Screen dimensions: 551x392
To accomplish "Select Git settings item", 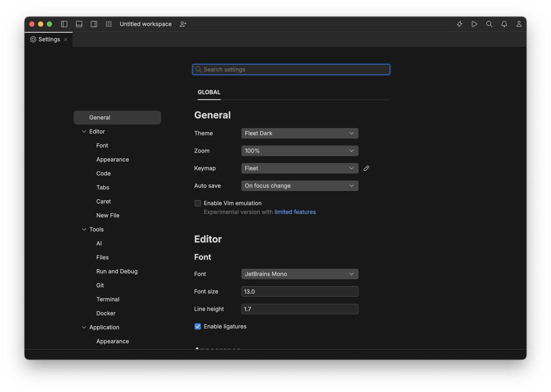I will coord(100,286).
